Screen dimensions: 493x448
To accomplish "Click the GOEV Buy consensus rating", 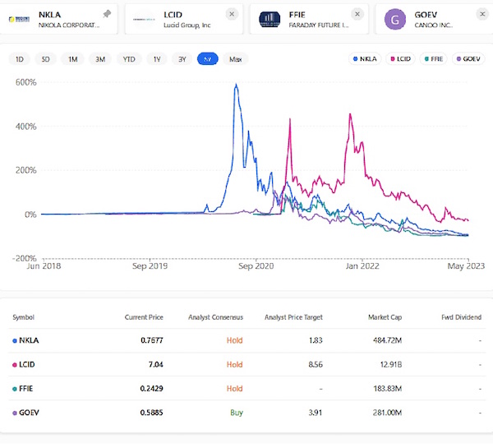I will point(237,413).
